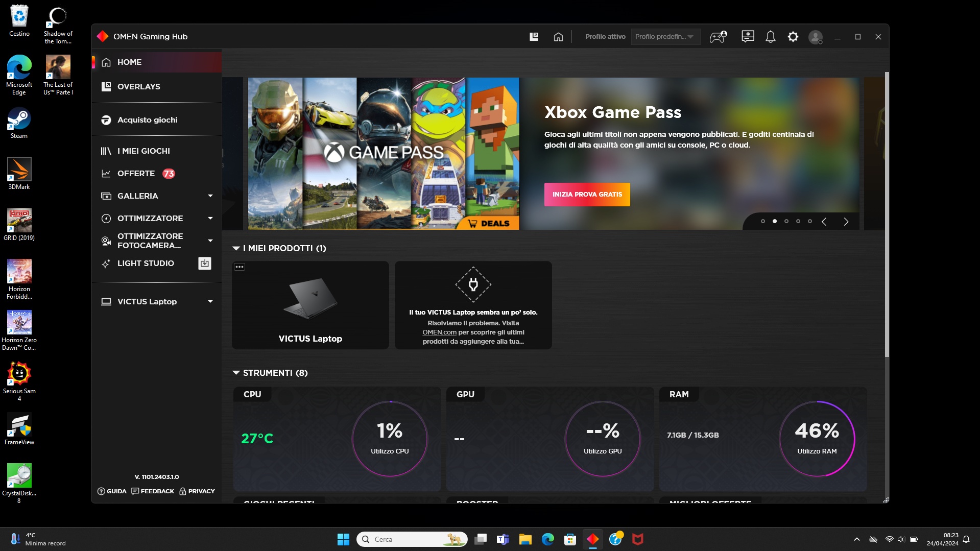Screen dimensions: 980x551
Task: Click the home icon in title bar
Action: click(558, 37)
